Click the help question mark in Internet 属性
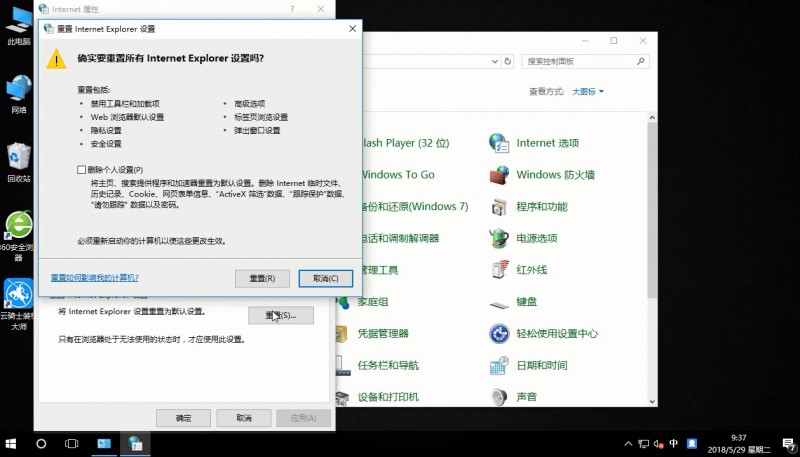800x457 pixels. pos(292,9)
